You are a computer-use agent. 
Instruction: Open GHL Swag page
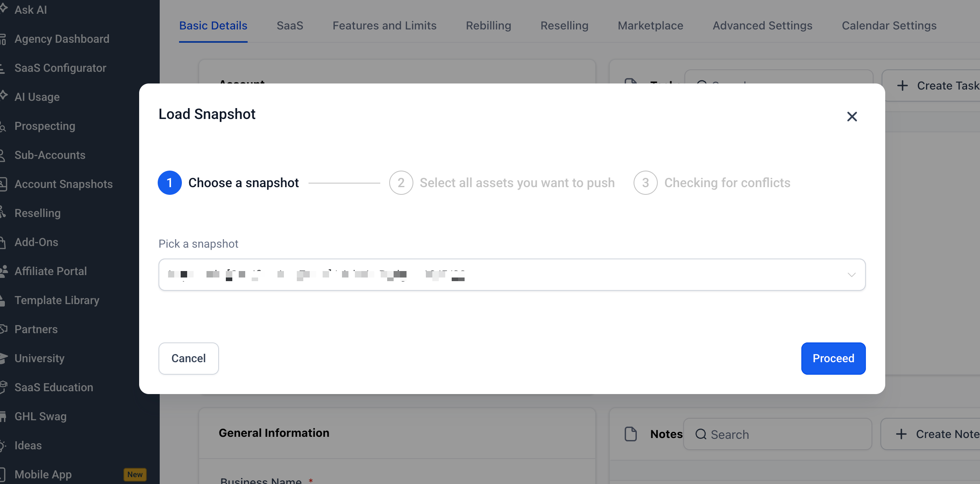click(x=40, y=416)
